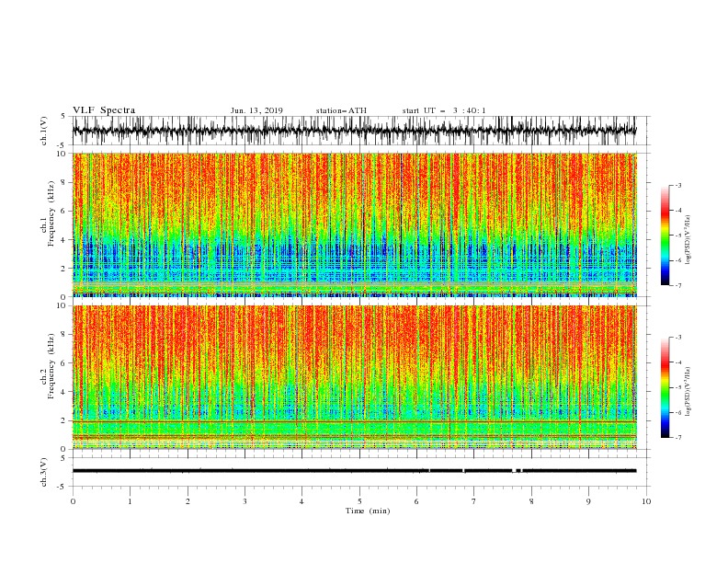Image resolution: width=728 pixels, height=563 pixels.
Task: Click the '-7' tick on ch.1 colorbar
Action: (x=677, y=286)
